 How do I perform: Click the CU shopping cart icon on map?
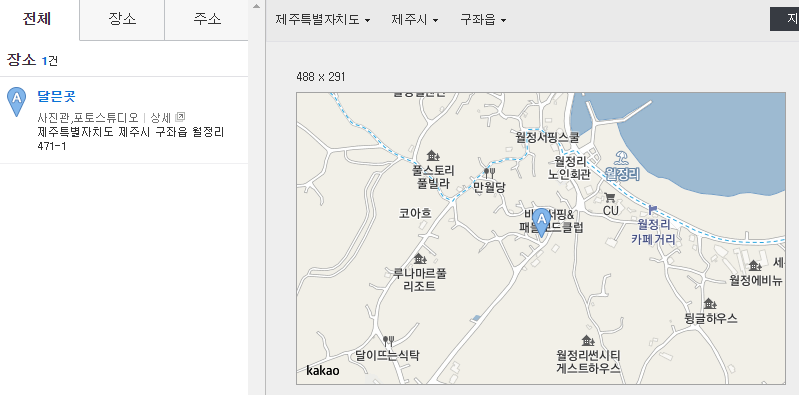coord(609,198)
